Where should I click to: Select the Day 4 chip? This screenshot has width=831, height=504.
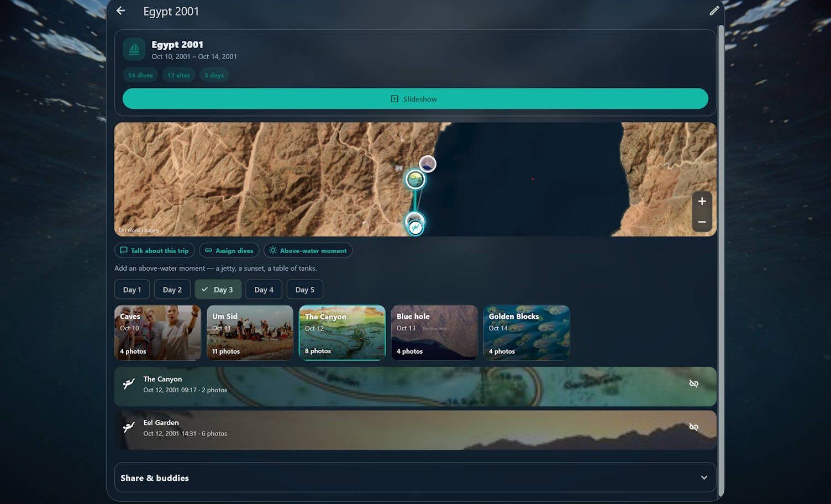(x=264, y=290)
